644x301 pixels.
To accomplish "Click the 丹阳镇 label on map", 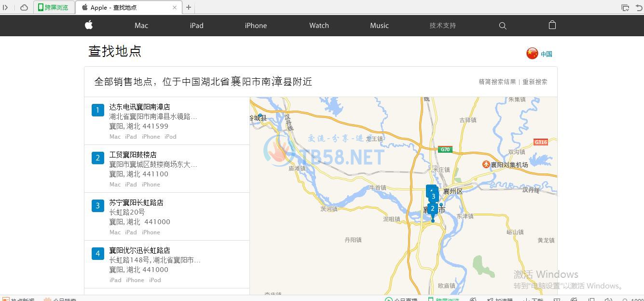I will (353, 240).
